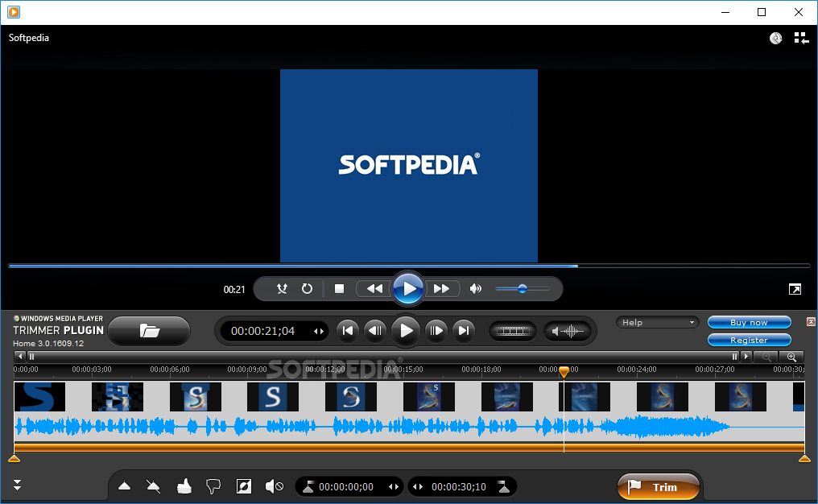
Task: Adjust the media player volume slider
Action: pyautogui.click(x=523, y=288)
